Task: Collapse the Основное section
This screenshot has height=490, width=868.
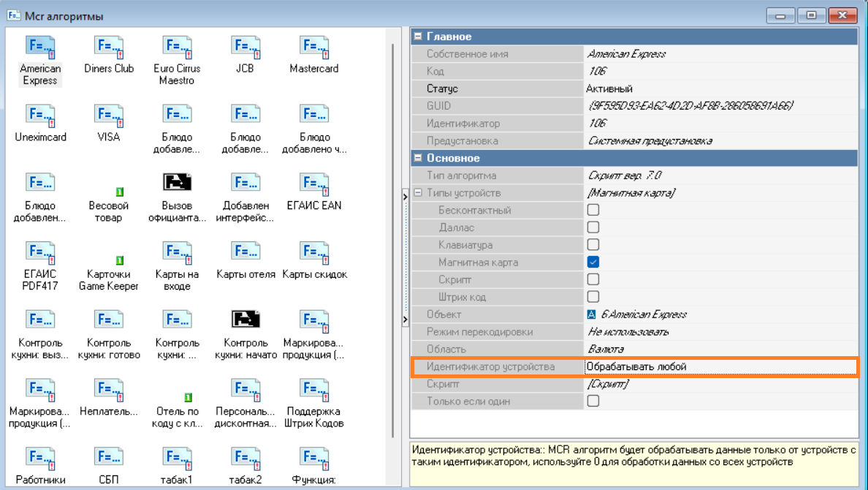Action: [418, 158]
